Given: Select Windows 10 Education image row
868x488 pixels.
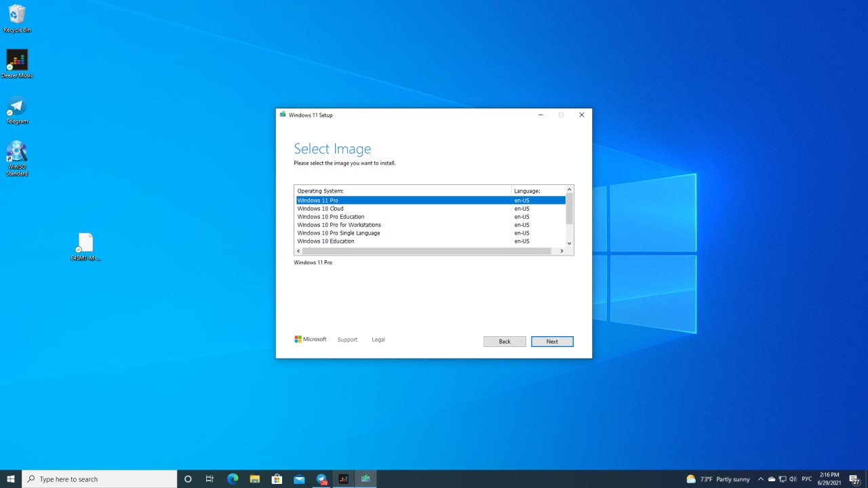Looking at the screenshot, I should [x=431, y=241].
